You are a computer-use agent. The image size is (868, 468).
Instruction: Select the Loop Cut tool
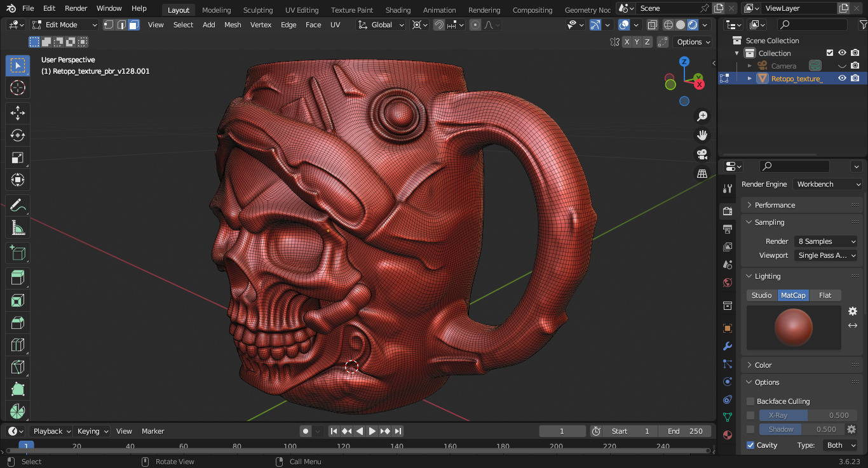18,344
